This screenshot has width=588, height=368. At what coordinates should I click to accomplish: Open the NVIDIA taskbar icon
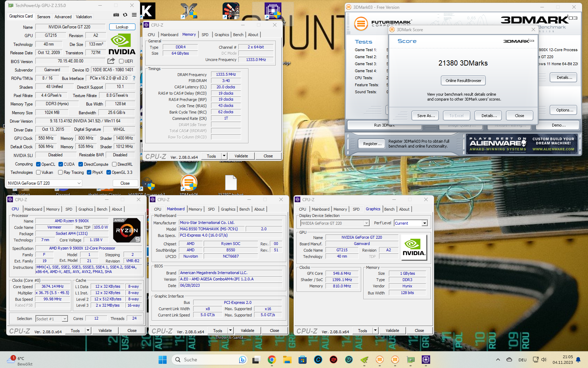(x=364, y=360)
